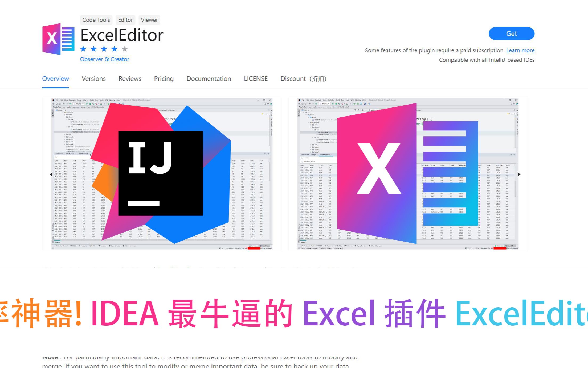This screenshot has width=588, height=368.
Task: Select the Pricing tab
Action: [164, 78]
